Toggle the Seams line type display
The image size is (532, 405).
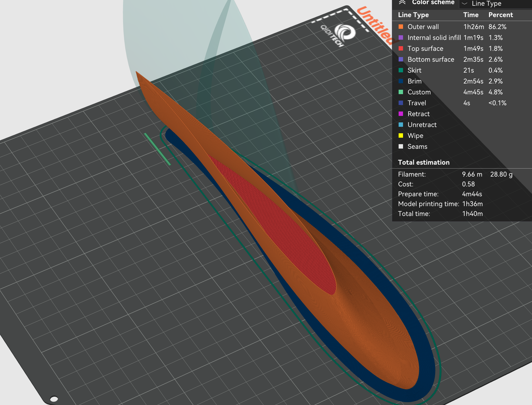pyautogui.click(x=417, y=146)
